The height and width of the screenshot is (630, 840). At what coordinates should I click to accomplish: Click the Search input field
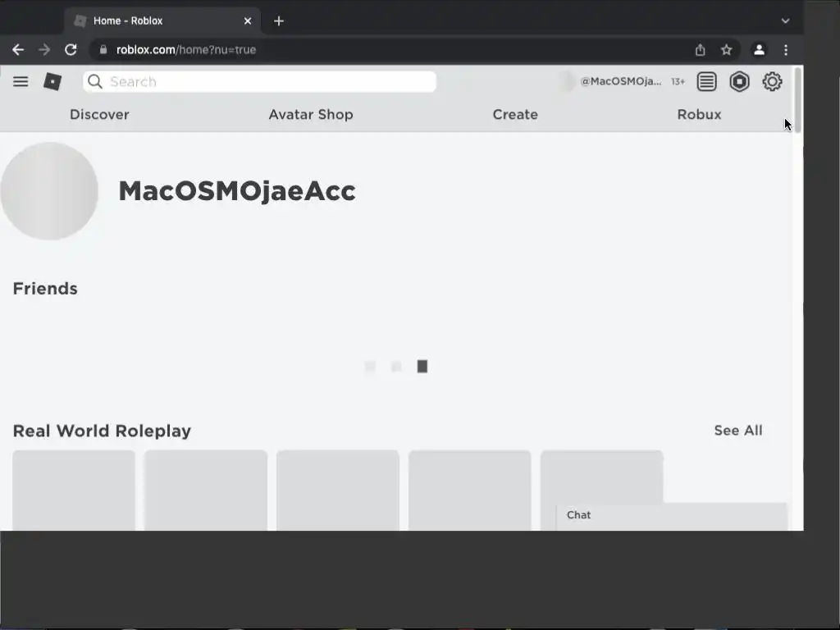point(260,81)
